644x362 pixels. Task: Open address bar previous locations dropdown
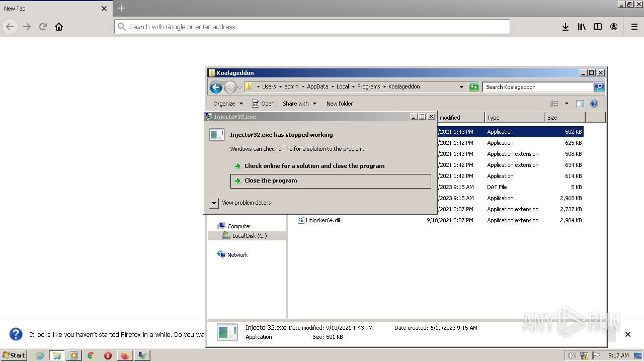click(x=461, y=87)
